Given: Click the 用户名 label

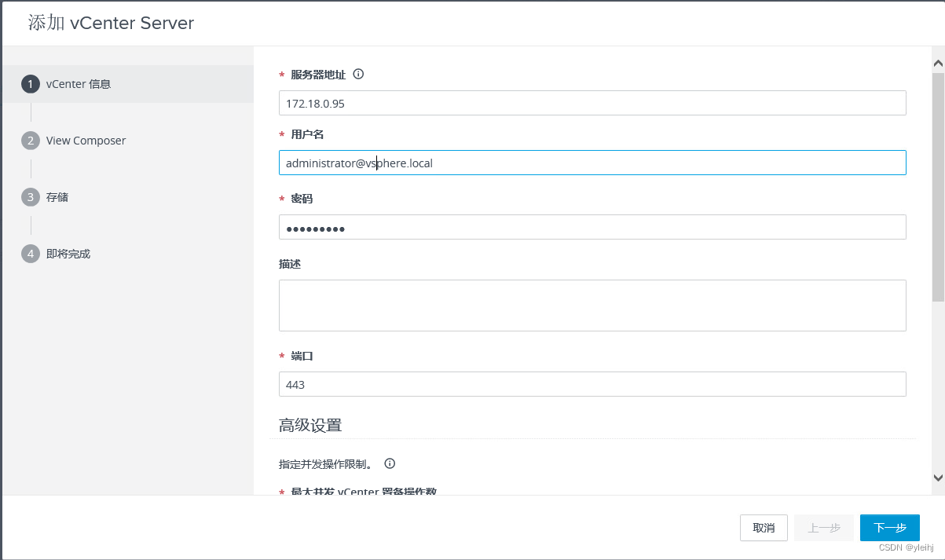Looking at the screenshot, I should click(x=307, y=134).
